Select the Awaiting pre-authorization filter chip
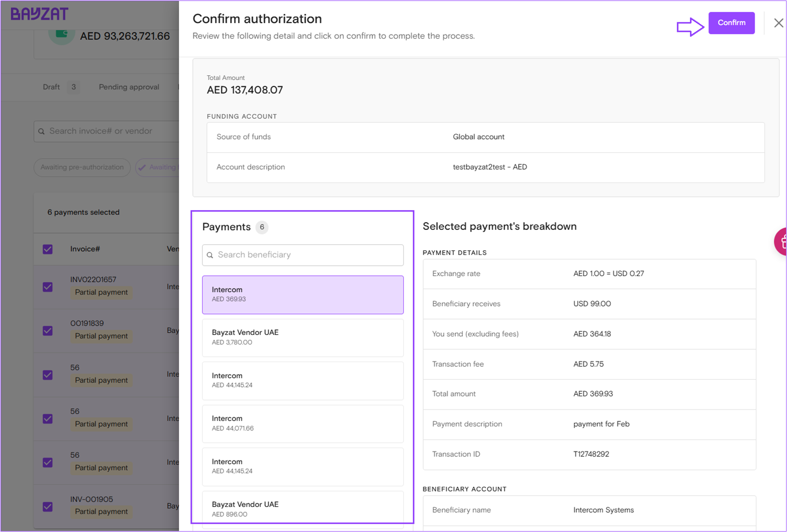This screenshot has width=787, height=532. [82, 167]
